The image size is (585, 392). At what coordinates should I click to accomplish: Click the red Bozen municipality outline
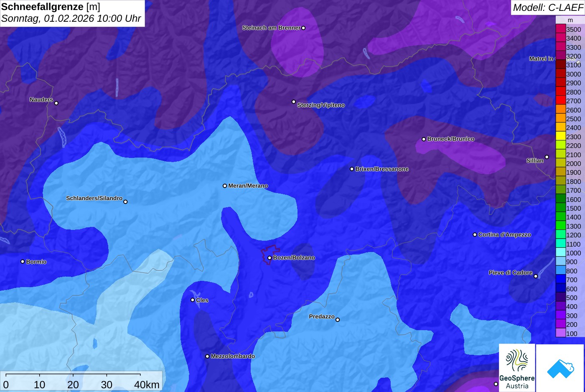270,254
